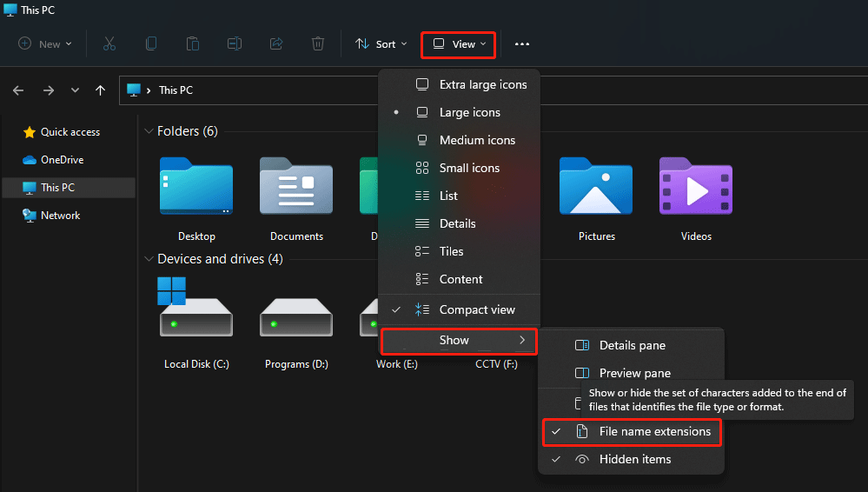Image resolution: width=868 pixels, height=492 pixels.
Task: Click the See more ellipsis button
Action: [x=521, y=44]
